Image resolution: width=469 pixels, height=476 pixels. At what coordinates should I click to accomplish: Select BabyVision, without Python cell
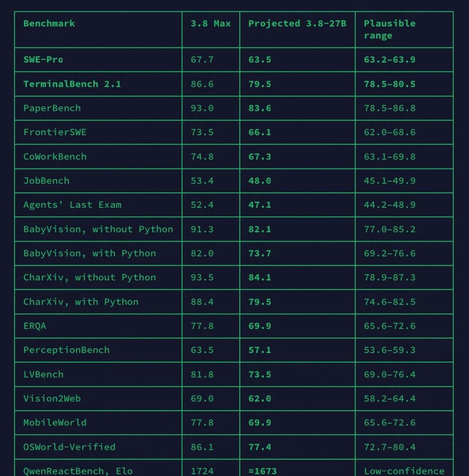click(98, 229)
